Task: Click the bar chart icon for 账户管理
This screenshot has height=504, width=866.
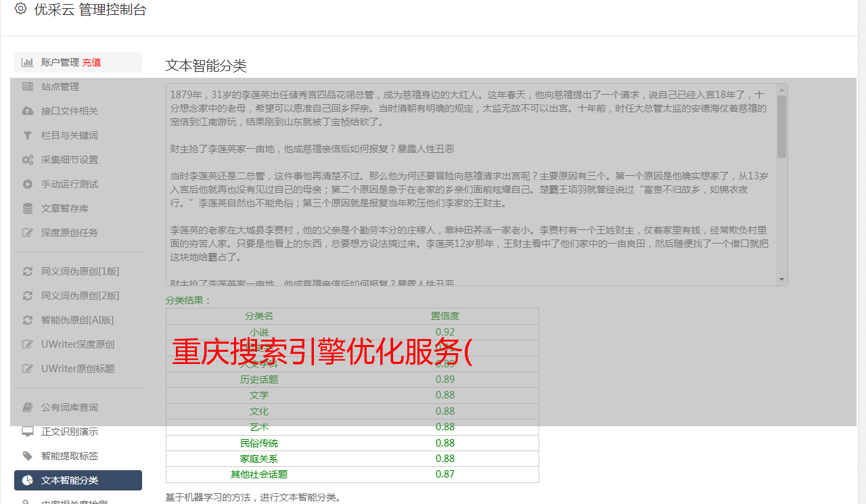Action: coord(28,62)
